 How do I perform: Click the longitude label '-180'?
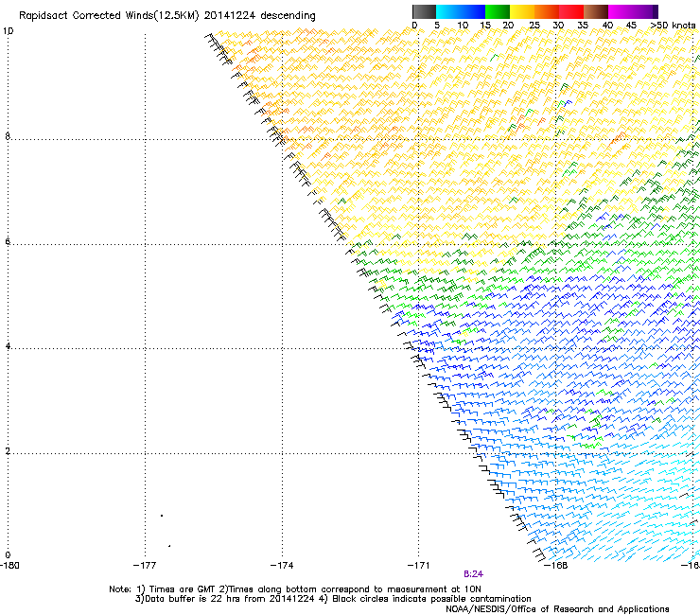tap(9, 566)
